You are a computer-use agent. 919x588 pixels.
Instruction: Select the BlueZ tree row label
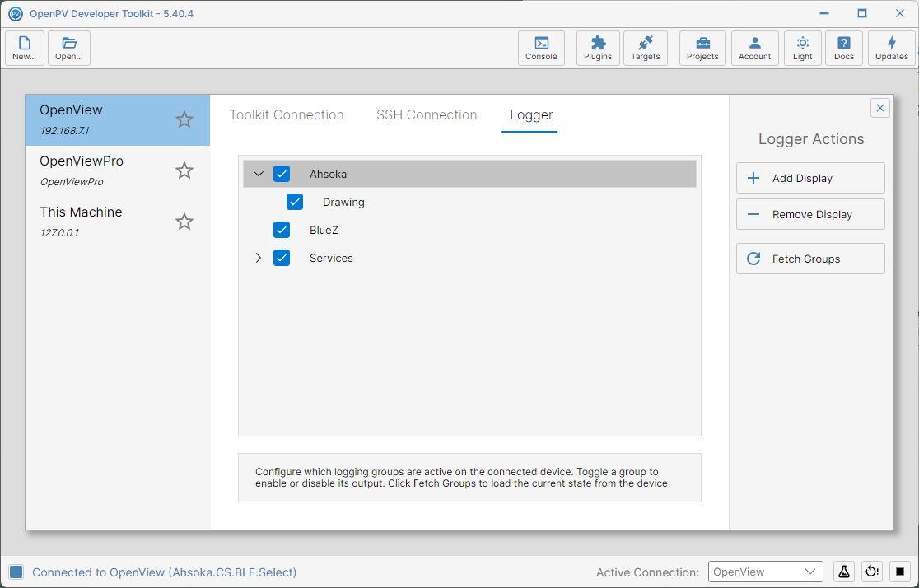324,231
